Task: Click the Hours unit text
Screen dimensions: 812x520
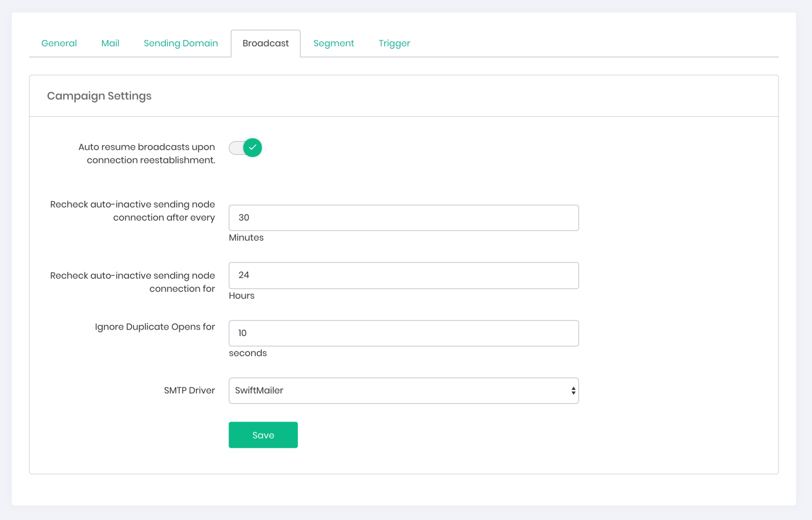Action: [242, 296]
